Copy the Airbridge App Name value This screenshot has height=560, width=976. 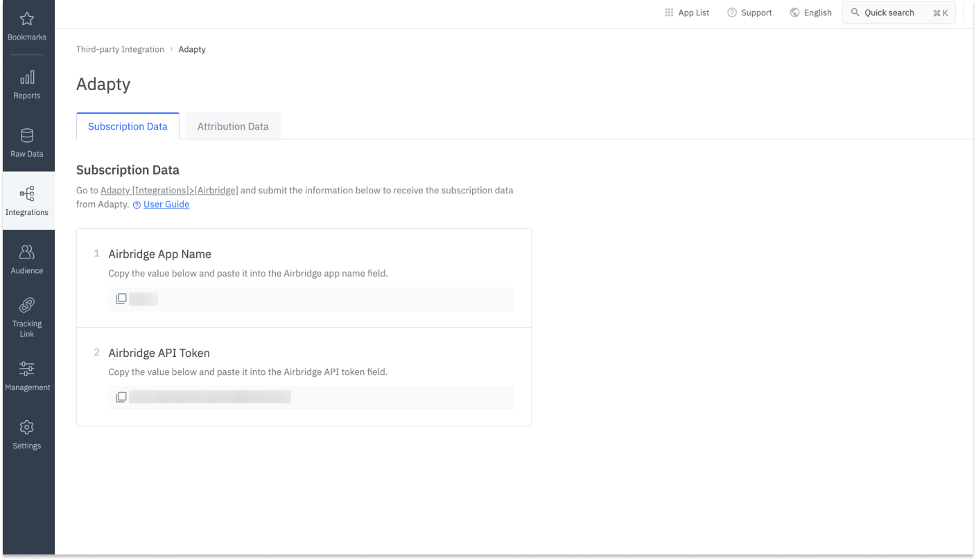(x=121, y=299)
